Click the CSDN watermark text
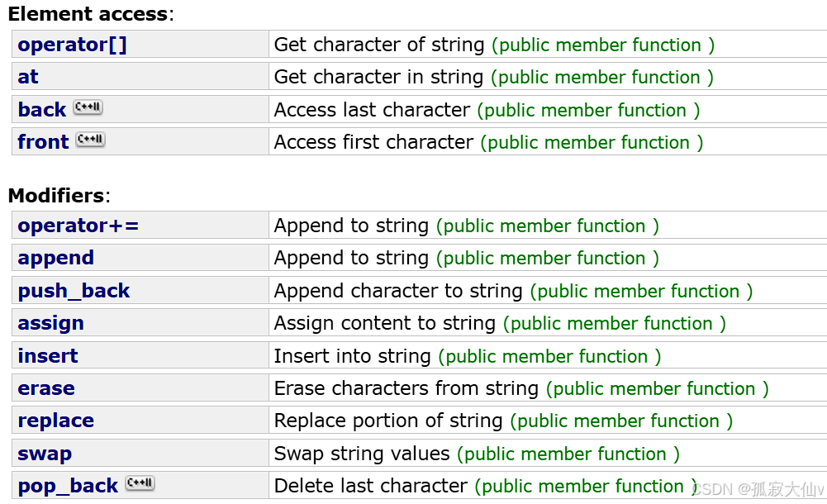This screenshot has width=827, height=504. (x=758, y=489)
